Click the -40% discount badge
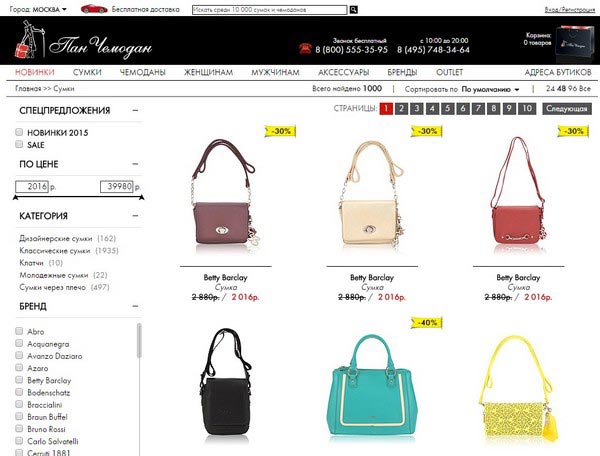The height and width of the screenshot is (456, 600). tap(427, 322)
